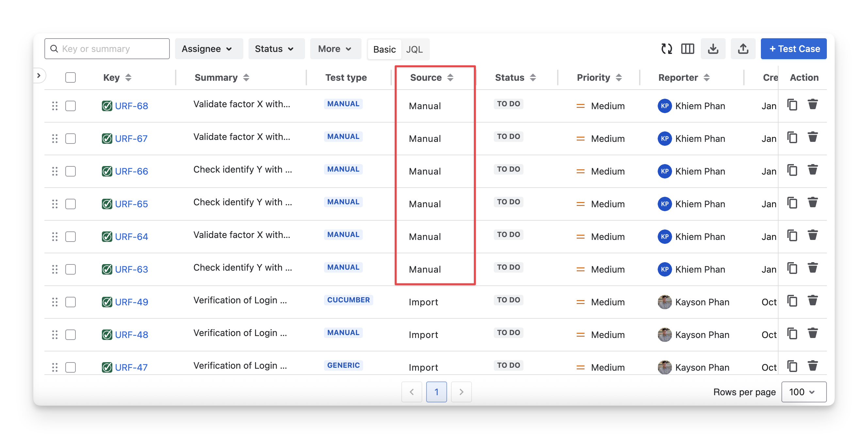Expand the left side panel chevron
This screenshot has height=439, width=868.
tap(39, 76)
